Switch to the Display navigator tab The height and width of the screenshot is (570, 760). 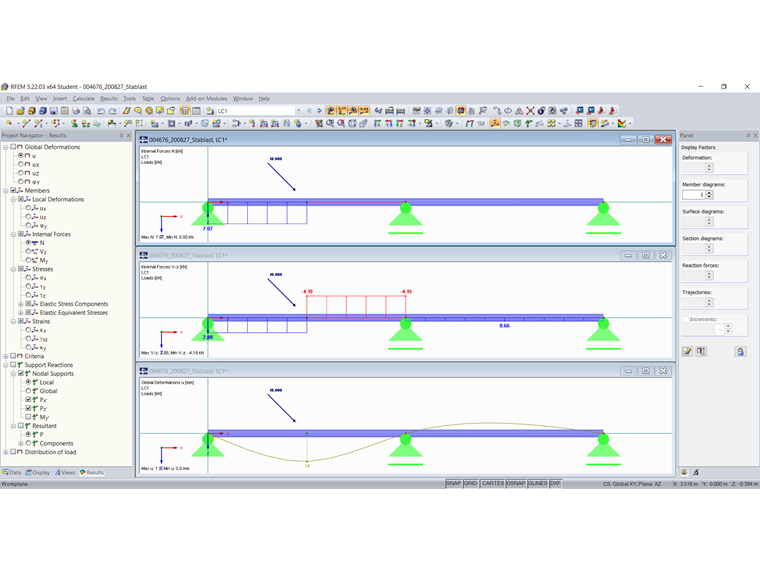click(x=38, y=473)
